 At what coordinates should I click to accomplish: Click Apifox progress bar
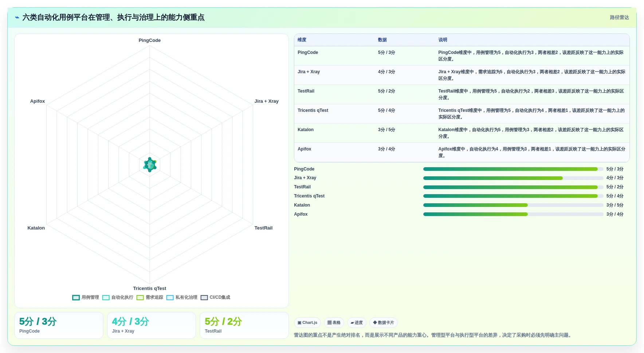[x=513, y=214]
